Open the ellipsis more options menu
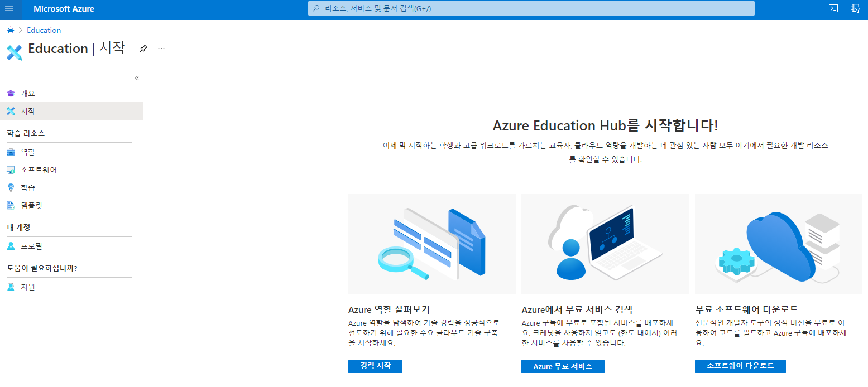Viewport: 868px width, 387px height. tap(161, 49)
